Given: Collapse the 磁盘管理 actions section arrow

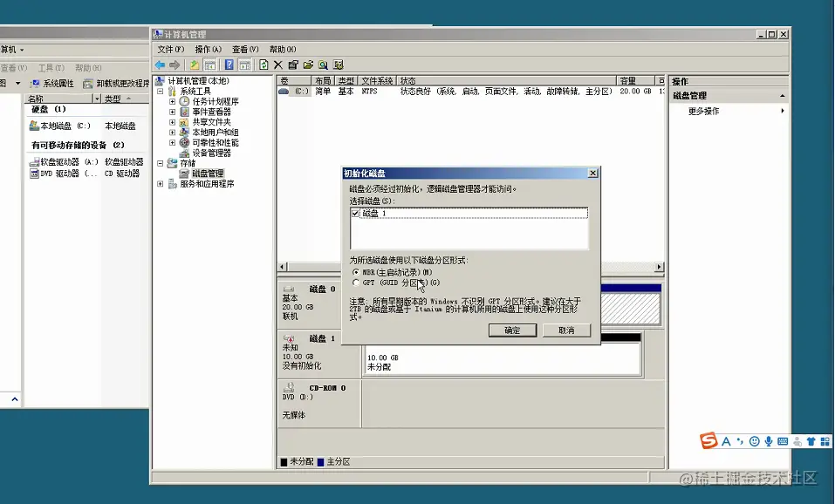Looking at the screenshot, I should 783,96.
